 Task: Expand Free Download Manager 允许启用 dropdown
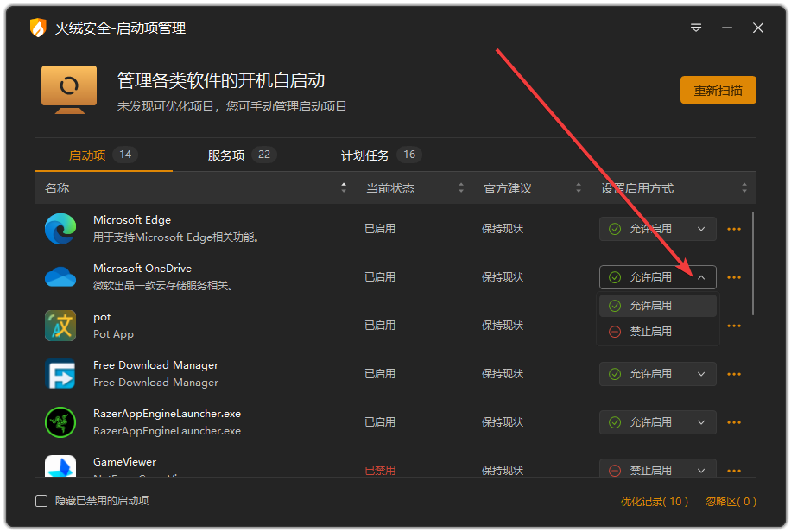coord(658,374)
